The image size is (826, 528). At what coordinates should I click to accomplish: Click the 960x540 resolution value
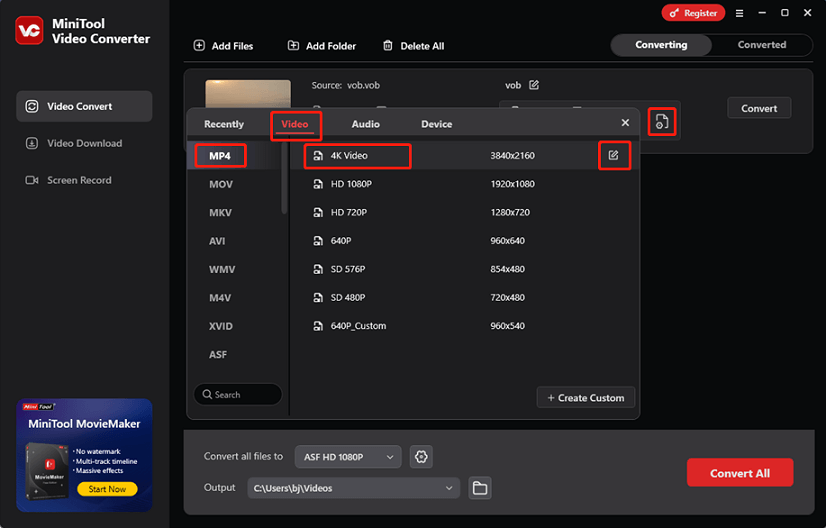(507, 326)
